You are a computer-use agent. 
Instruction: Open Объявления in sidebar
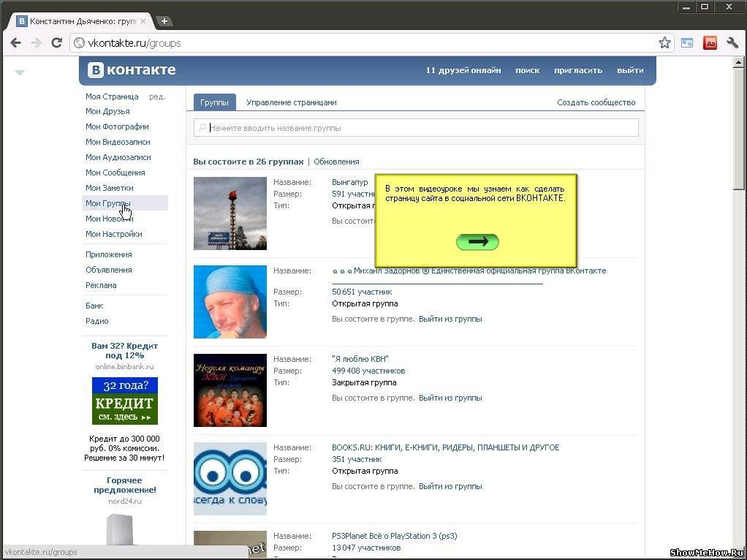click(109, 270)
